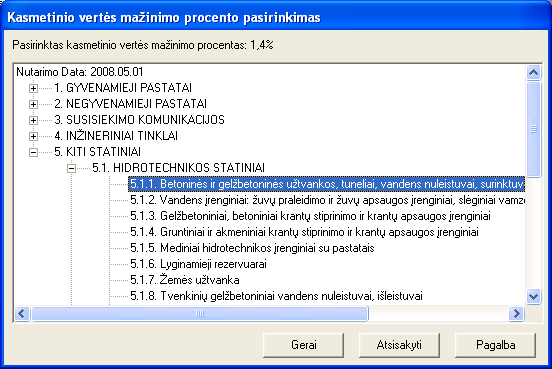552x369 pixels.
Task: Select the 4. INŽINERINIAI TINKLAI label
Action: point(116,136)
